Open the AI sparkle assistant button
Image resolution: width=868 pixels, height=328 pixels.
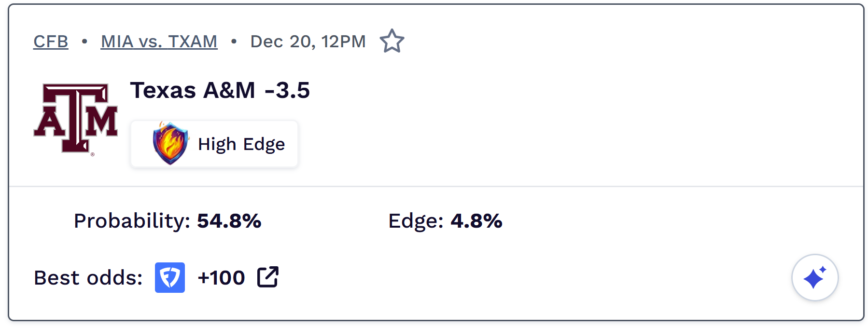tap(814, 277)
